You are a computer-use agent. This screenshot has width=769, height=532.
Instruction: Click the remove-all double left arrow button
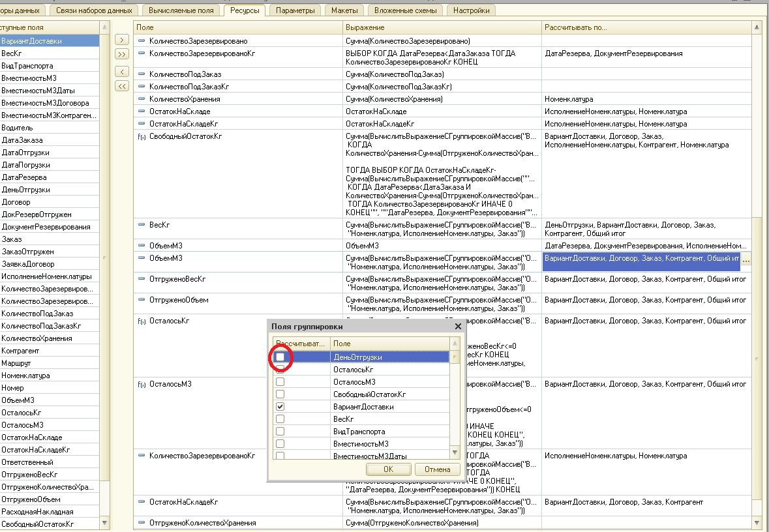point(121,86)
